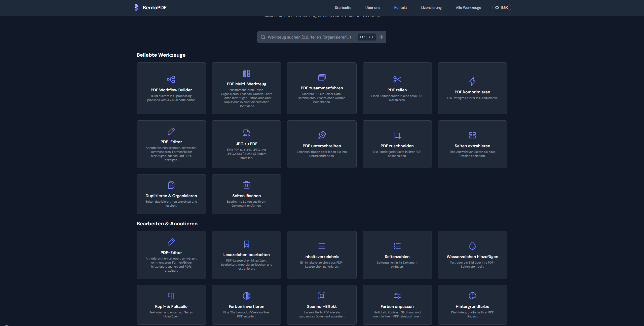The height and width of the screenshot is (326, 644).
Task: Click the GitHub 11.6K stars button
Action: [x=501, y=8]
